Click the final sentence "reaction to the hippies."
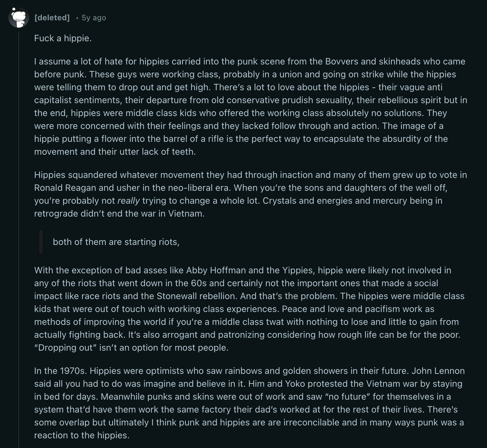This screenshot has width=487, height=448. [x=82, y=435]
